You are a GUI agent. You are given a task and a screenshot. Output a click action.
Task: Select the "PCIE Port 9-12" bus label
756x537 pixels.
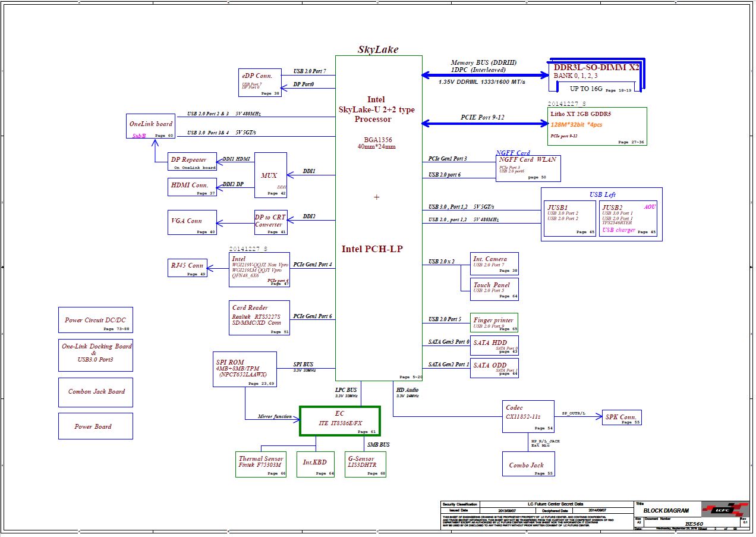[x=483, y=117]
